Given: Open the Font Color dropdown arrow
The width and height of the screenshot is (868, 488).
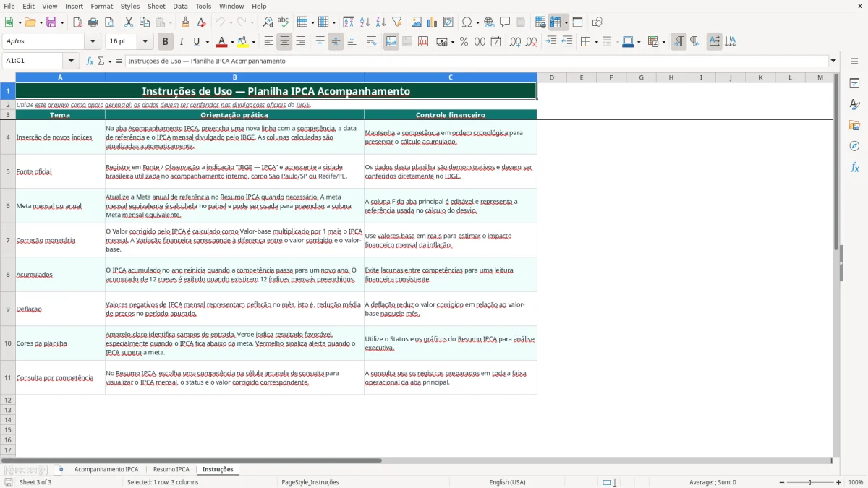Looking at the screenshot, I should pos(232,42).
